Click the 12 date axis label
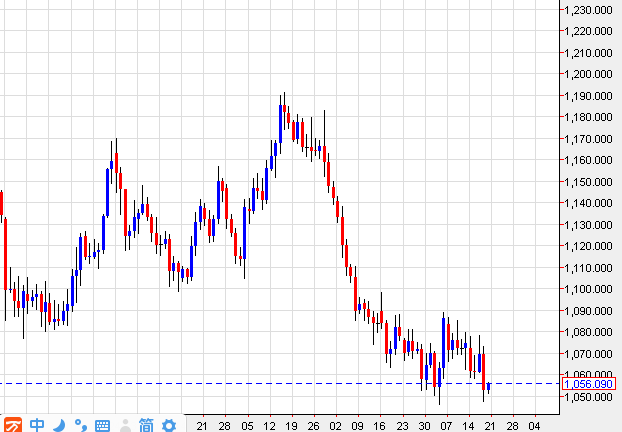Image resolution: width=622 pixels, height=432 pixels. pos(269,426)
